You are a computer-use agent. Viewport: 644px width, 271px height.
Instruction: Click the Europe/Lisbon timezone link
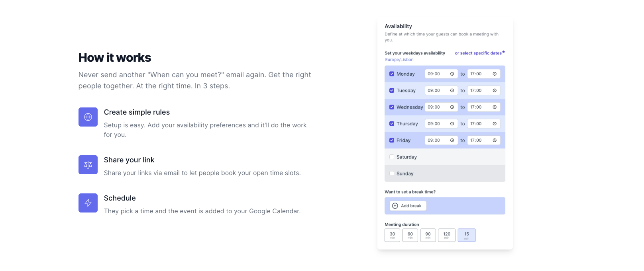click(x=399, y=60)
